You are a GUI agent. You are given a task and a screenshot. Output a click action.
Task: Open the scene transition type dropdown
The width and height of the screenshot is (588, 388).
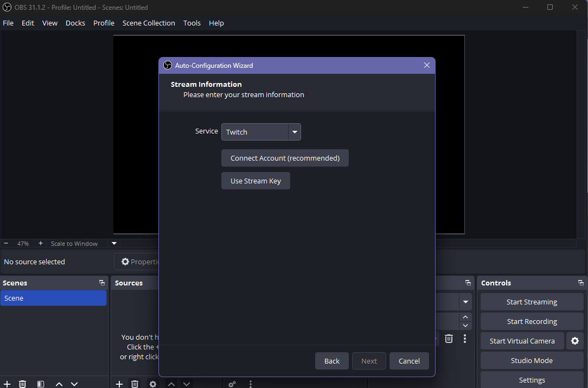(465, 302)
